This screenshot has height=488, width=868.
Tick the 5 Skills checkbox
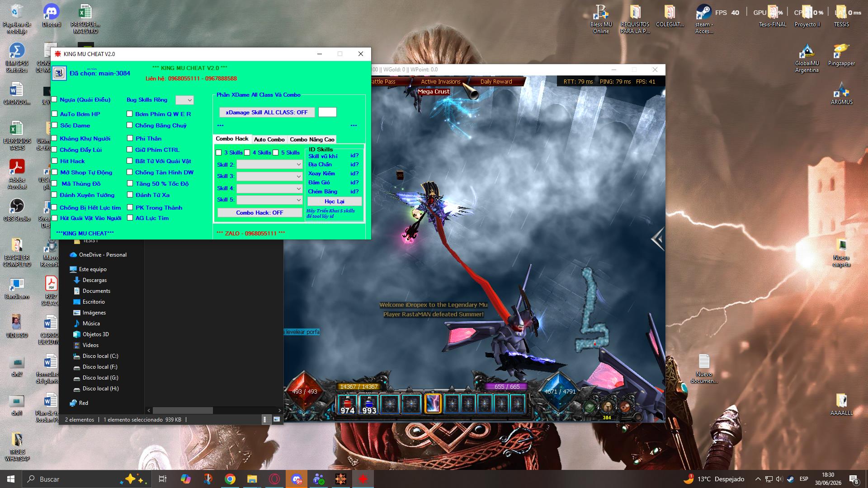tap(276, 153)
